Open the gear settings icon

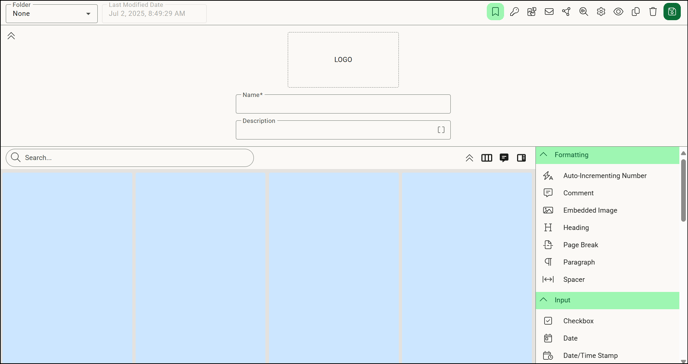(601, 12)
